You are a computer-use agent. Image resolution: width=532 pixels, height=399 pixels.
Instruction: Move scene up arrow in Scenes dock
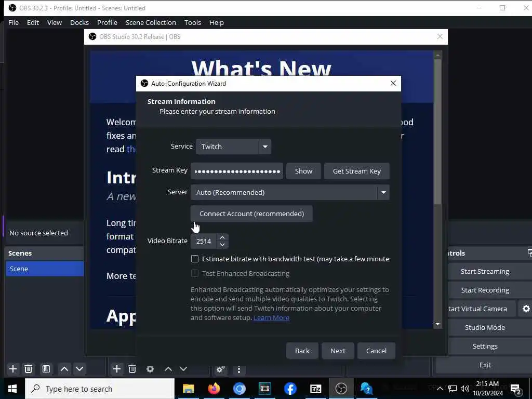[x=64, y=369]
